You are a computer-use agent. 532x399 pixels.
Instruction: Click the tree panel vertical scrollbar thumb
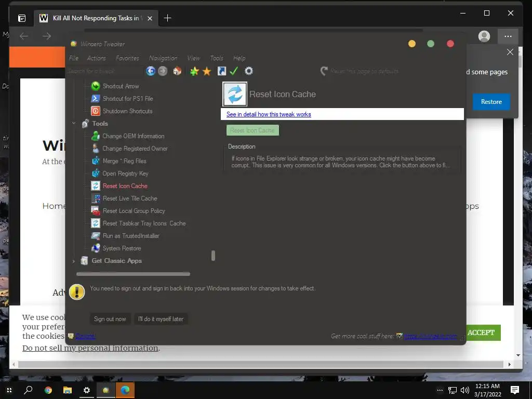pos(213,256)
